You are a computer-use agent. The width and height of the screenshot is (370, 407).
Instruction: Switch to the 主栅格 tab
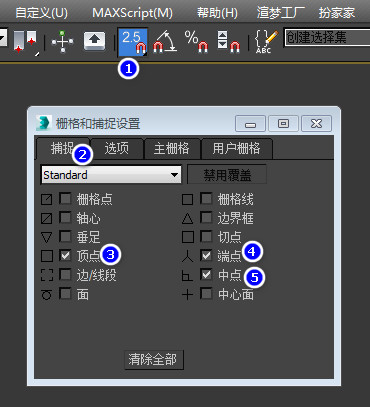point(172,148)
